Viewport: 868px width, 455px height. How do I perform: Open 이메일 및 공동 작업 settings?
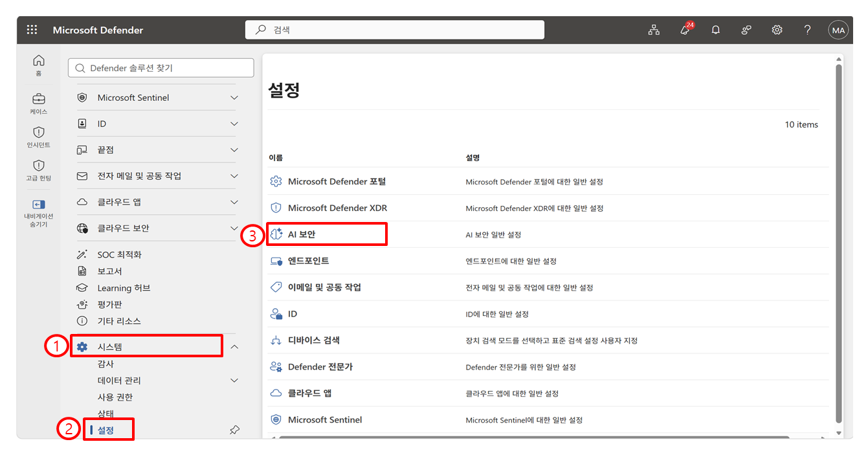324,287
